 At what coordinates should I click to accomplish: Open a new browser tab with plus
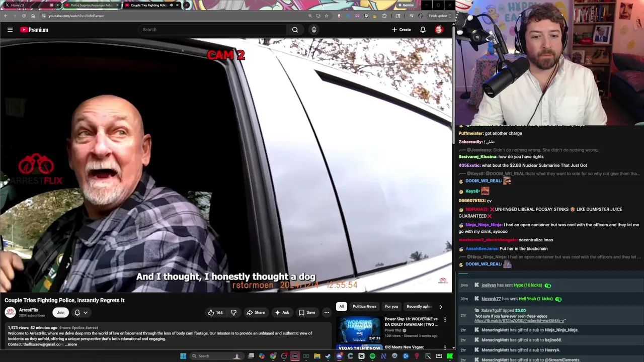186,5
